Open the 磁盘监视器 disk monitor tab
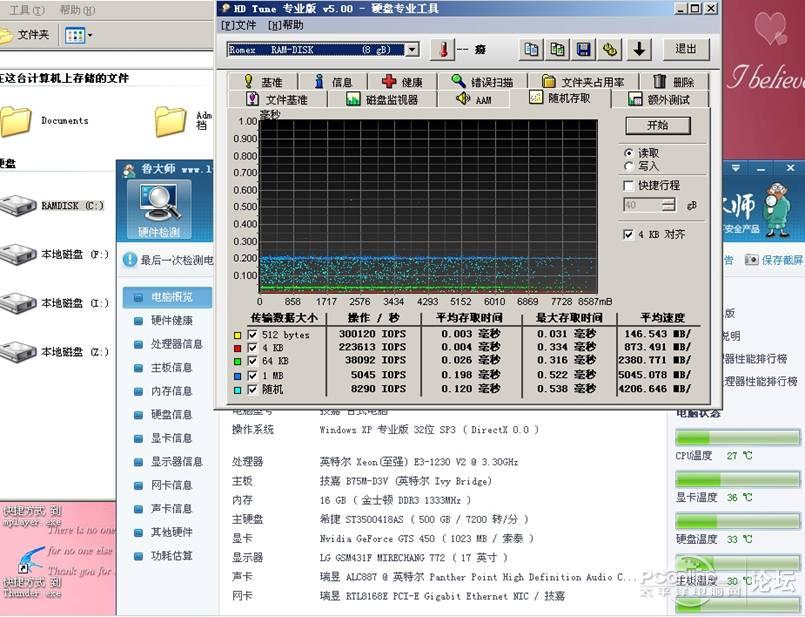Viewport: 805px width, 617px height. (x=382, y=99)
